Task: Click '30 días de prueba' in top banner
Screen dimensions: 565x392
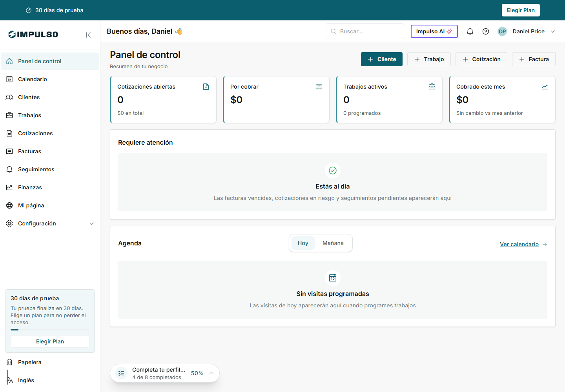Action: pyautogui.click(x=59, y=10)
